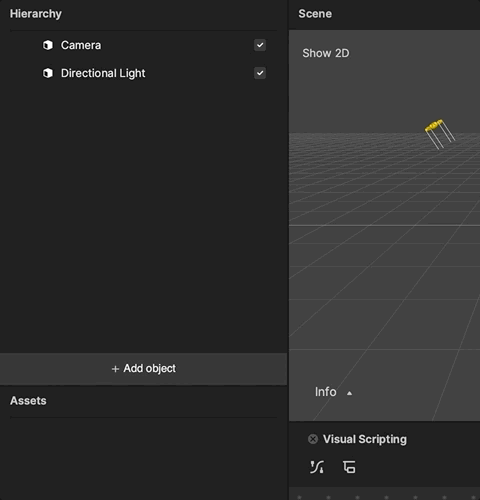This screenshot has height=500, width=480.
Task: Disable the Directional Light checkbox
Action: [260, 73]
